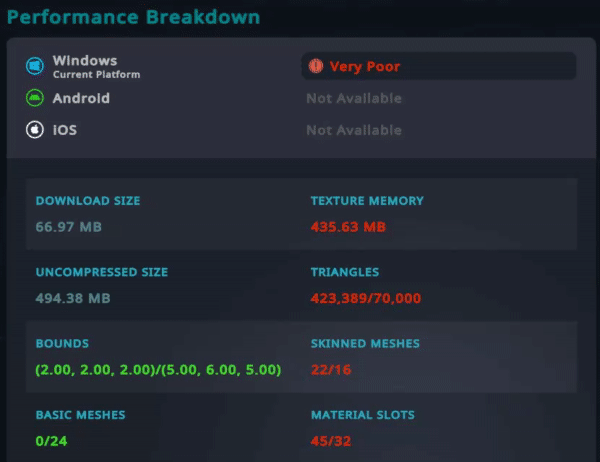600x462 pixels.
Task: Click the Current Platform subtitle text
Action: pyautogui.click(x=96, y=75)
